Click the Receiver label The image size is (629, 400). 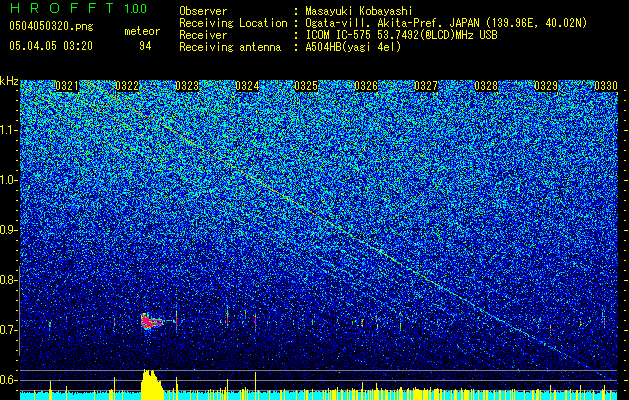coord(203,35)
